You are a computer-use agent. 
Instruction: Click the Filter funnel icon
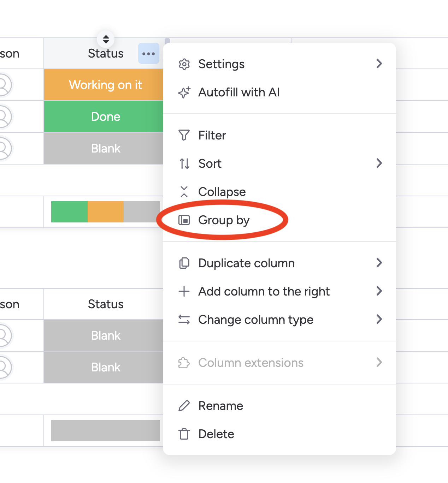(x=184, y=135)
